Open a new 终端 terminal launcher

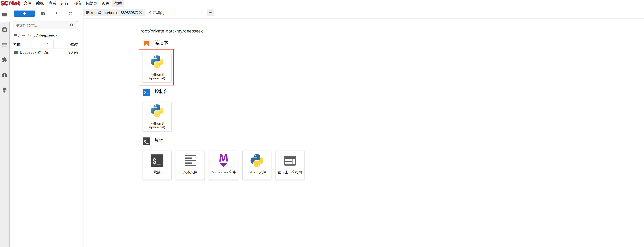click(157, 165)
